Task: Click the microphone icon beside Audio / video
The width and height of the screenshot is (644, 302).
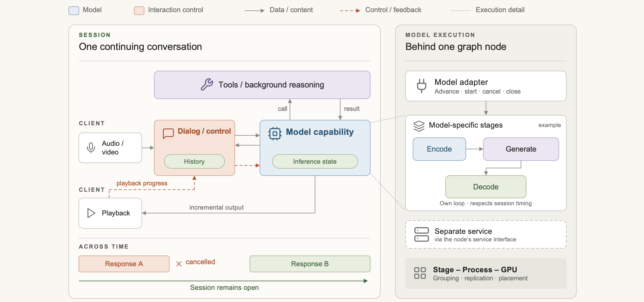Action: [91, 148]
